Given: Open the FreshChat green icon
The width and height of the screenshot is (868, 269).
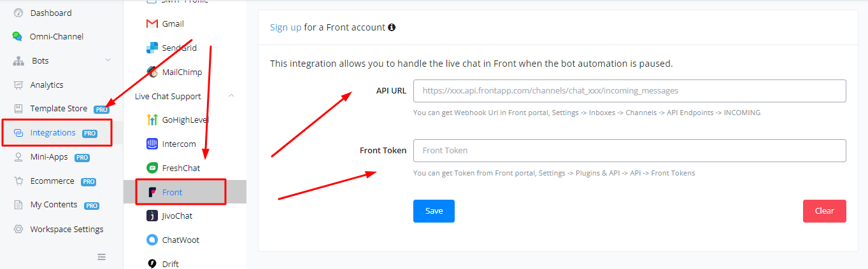Looking at the screenshot, I should tap(152, 168).
